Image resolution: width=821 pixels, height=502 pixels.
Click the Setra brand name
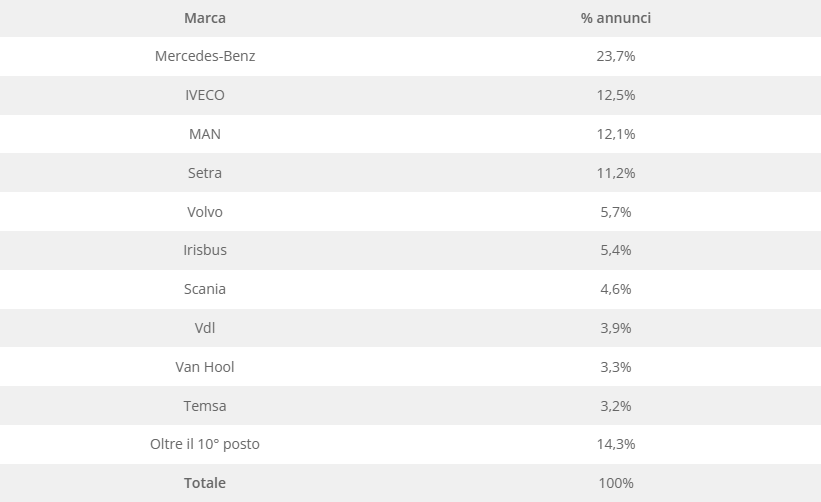[205, 173]
